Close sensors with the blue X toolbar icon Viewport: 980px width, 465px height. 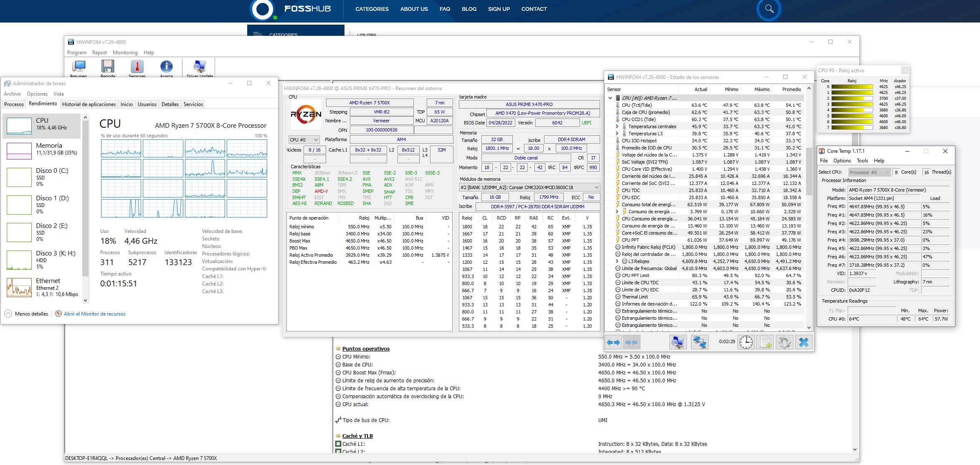[804, 342]
